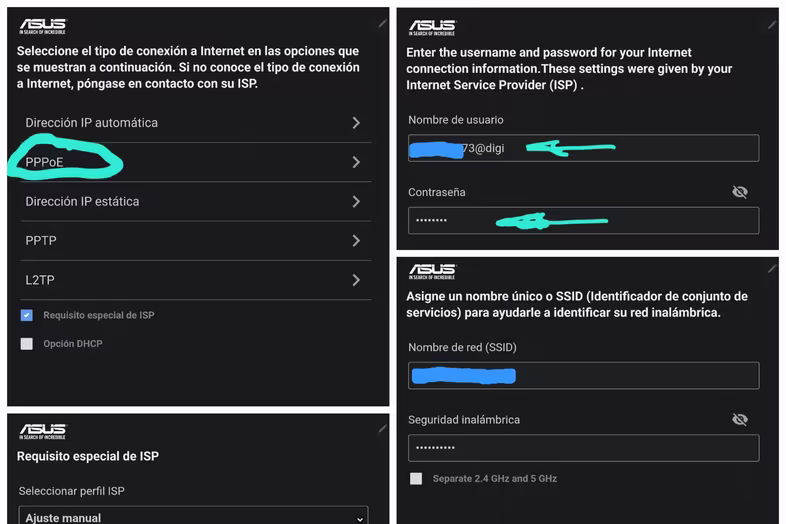
Task: Click the corner pencil icon of the connection type panel
Action: tap(382, 23)
